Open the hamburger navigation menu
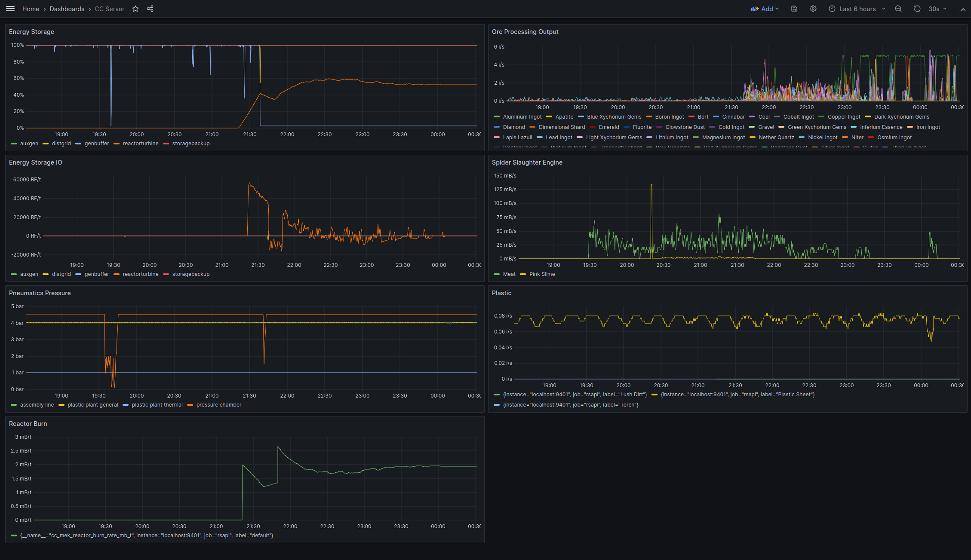The width and height of the screenshot is (971, 560). point(10,9)
